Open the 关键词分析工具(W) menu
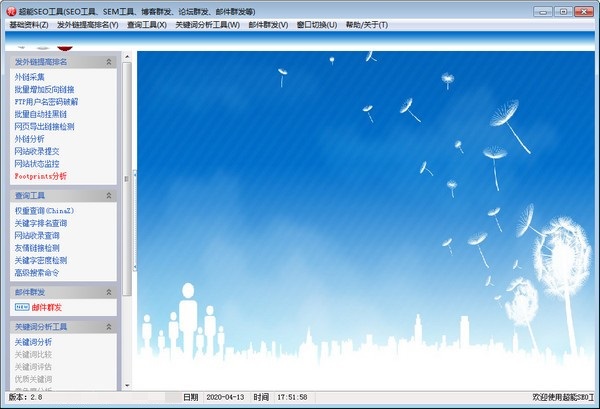The width and height of the screenshot is (600, 409). click(208, 24)
